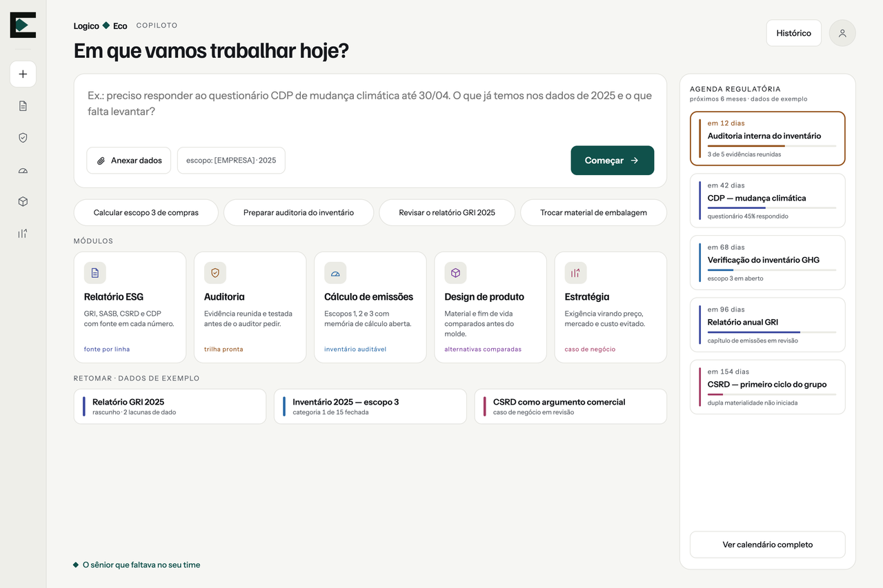Open agenda item Verificação do inventário GHG
This screenshot has height=588, width=883.
tap(768, 263)
